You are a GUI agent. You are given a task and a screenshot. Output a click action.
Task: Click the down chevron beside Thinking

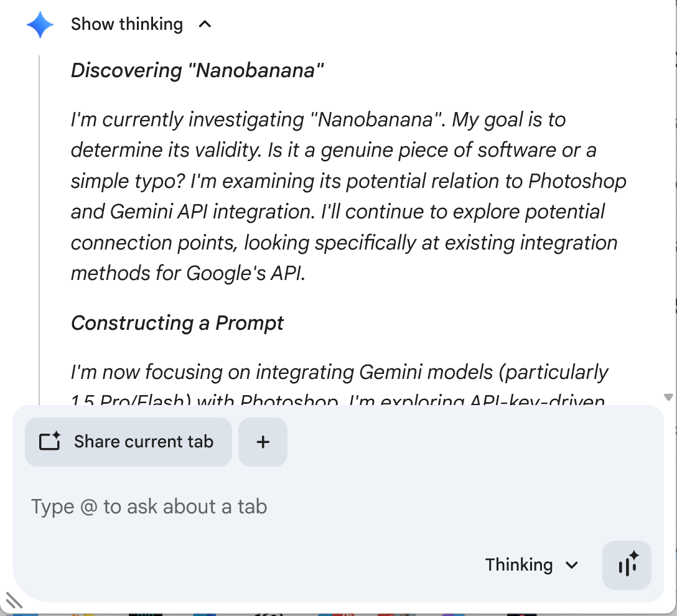572,565
